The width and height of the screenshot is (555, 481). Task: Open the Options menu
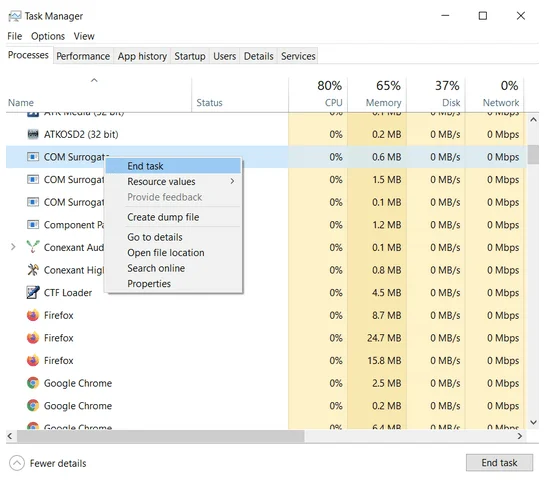[48, 36]
